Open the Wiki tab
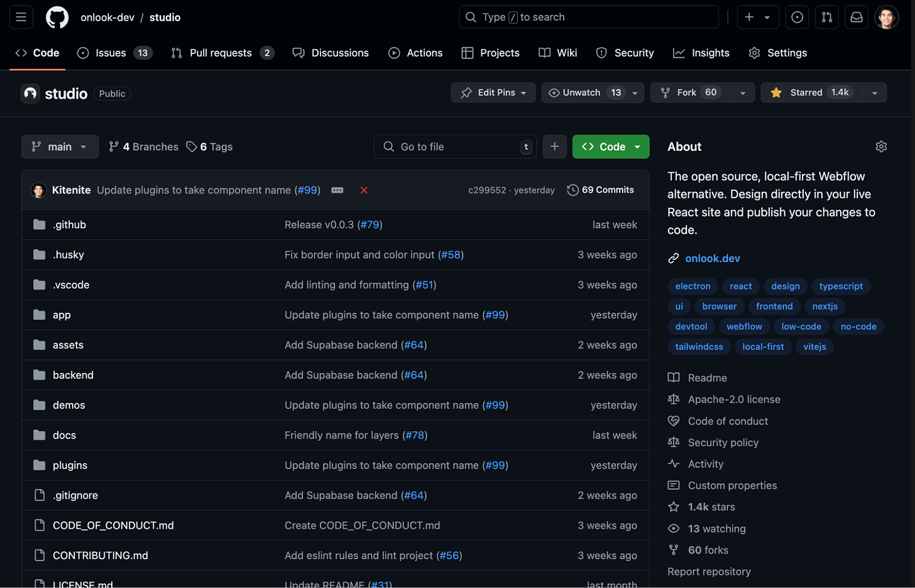This screenshot has width=915, height=588. (x=558, y=53)
